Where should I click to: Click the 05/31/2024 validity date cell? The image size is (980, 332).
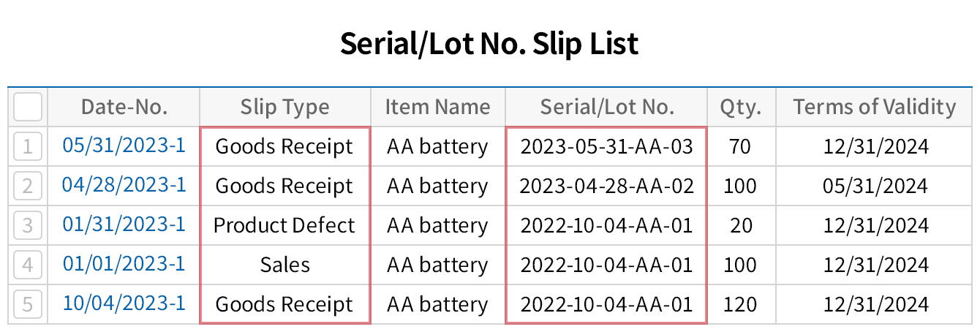(x=874, y=186)
